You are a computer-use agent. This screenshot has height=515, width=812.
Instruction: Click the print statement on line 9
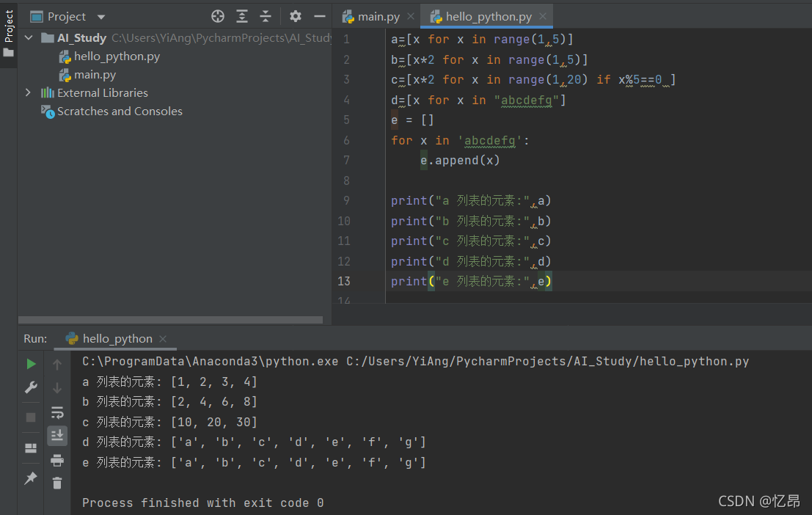pyautogui.click(x=471, y=201)
